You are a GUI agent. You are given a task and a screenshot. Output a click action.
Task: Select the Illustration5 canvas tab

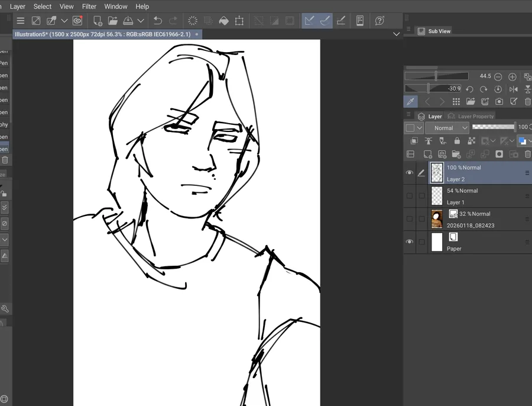102,34
